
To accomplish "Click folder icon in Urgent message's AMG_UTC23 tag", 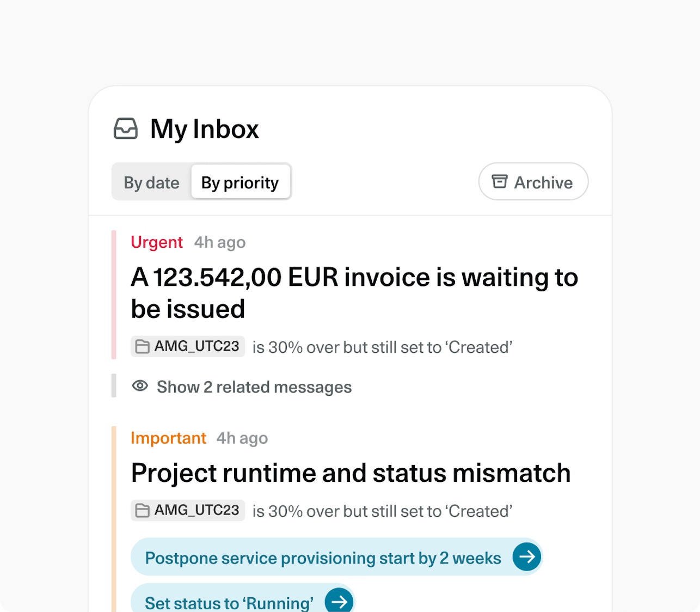I will (x=143, y=347).
